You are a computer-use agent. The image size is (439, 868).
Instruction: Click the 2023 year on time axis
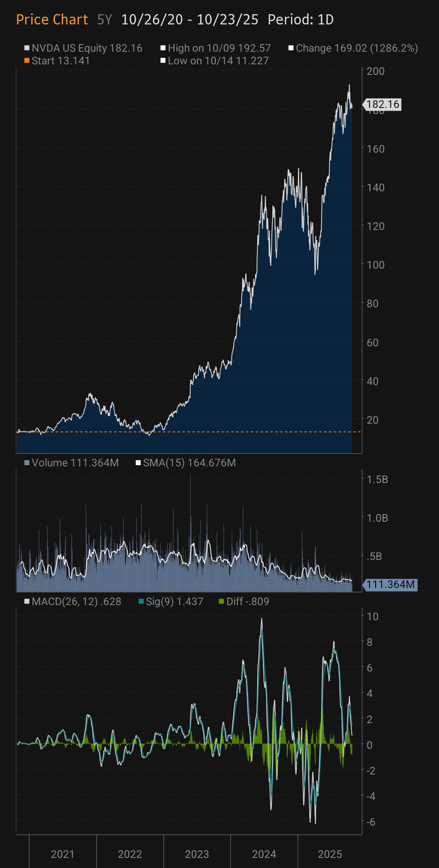[x=197, y=854]
